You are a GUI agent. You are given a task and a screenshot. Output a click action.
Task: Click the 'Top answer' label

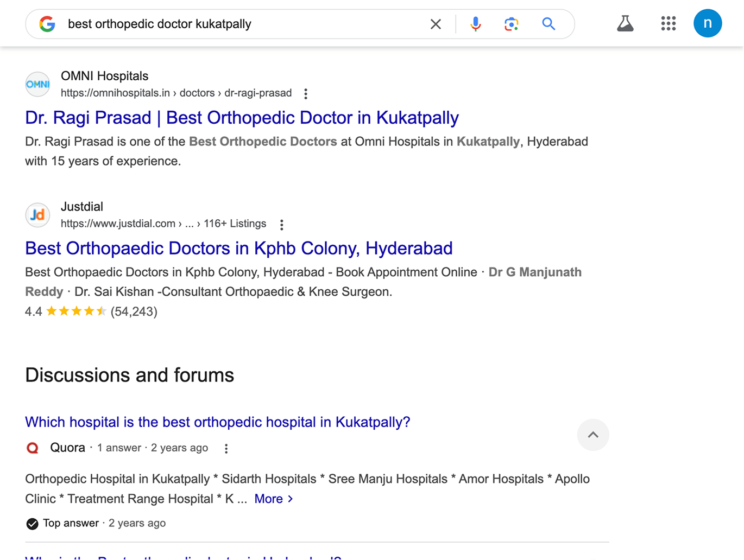(x=71, y=523)
